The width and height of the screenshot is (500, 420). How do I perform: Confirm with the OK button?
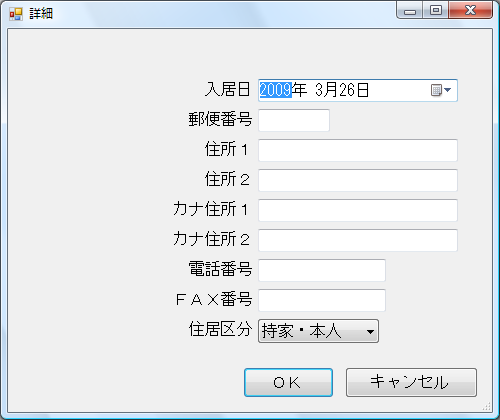point(288,382)
